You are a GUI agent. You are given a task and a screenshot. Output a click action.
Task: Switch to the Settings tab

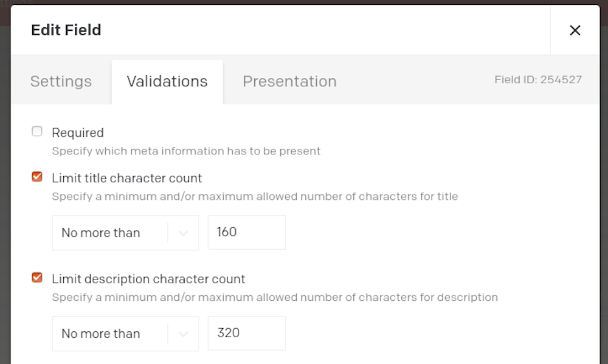[x=61, y=81]
